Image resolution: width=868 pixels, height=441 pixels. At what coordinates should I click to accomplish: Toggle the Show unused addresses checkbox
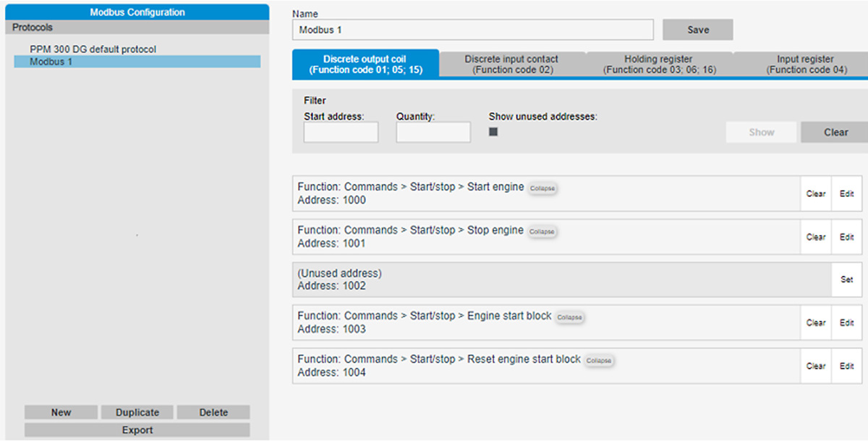493,132
